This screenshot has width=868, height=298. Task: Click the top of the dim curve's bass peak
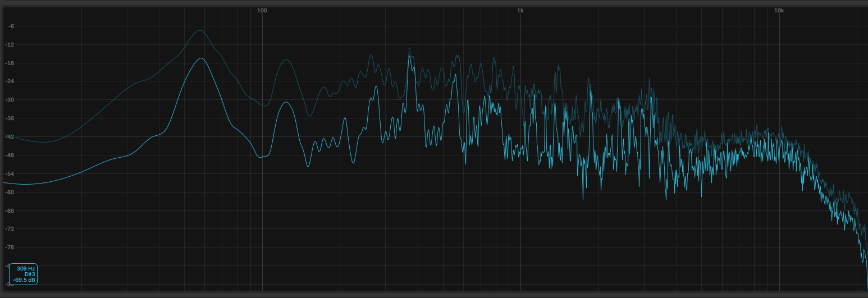(x=200, y=30)
